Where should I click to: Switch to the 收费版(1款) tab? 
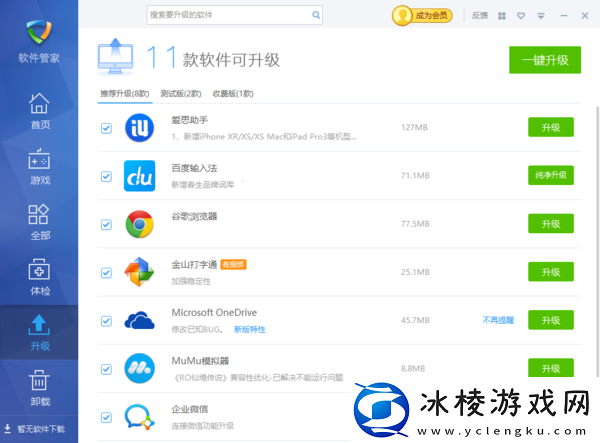233,94
